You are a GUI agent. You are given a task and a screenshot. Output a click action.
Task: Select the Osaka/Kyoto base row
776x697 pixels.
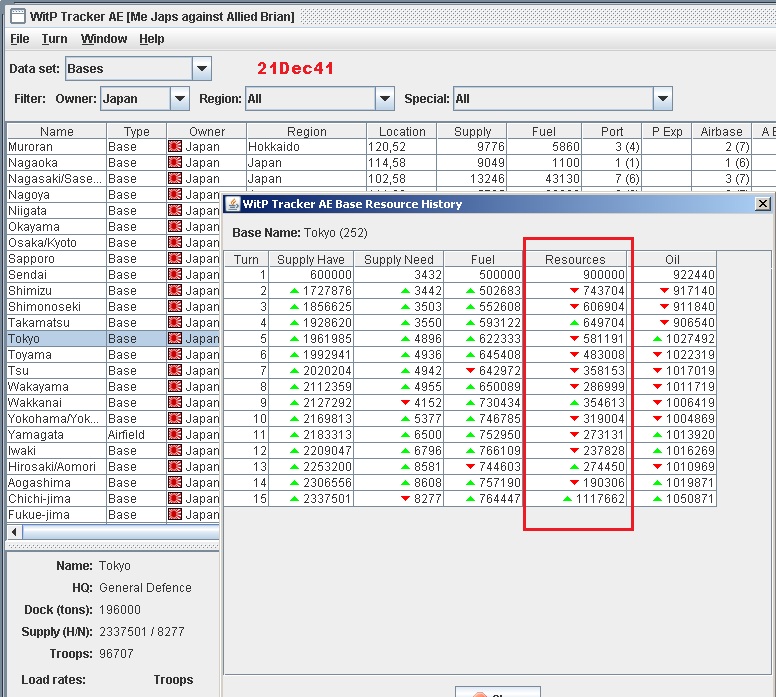point(113,243)
